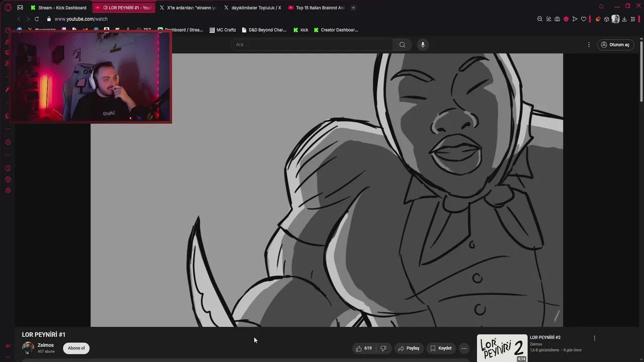Share the video with Paylaş

pos(409,348)
